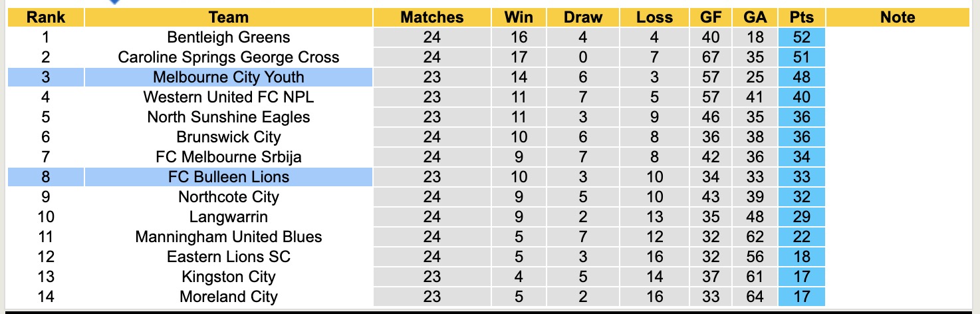Open the Northcote City team entry
The height and width of the screenshot is (314, 980).
[x=228, y=197]
